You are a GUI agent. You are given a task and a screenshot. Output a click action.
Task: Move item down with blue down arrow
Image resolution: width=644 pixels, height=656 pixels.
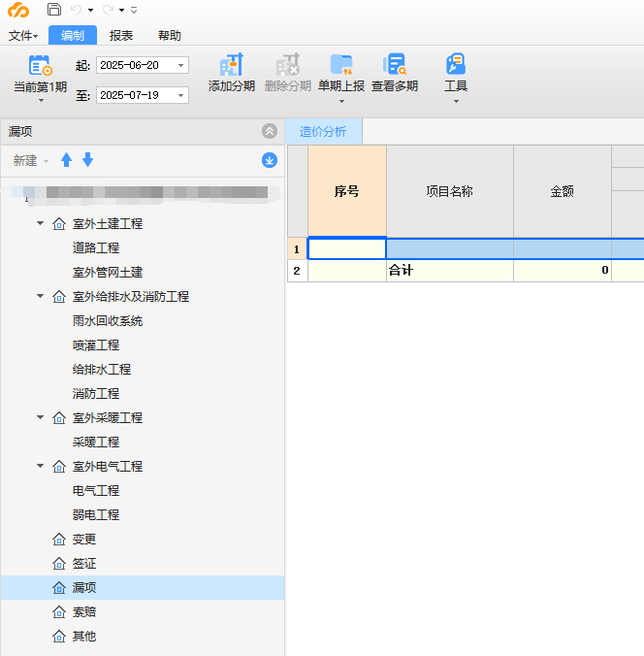click(88, 160)
